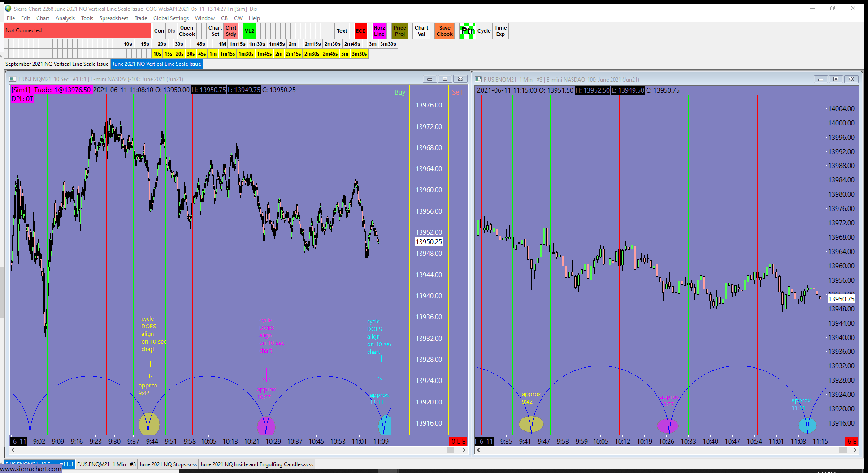
Task: Expand the Analysis menu
Action: click(x=65, y=18)
